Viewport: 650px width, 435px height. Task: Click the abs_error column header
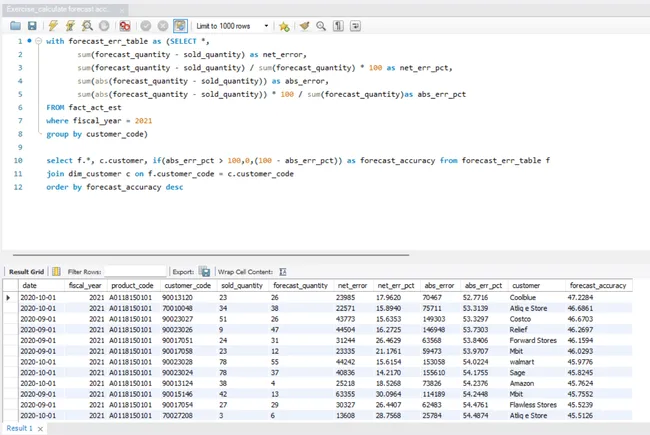point(439,285)
